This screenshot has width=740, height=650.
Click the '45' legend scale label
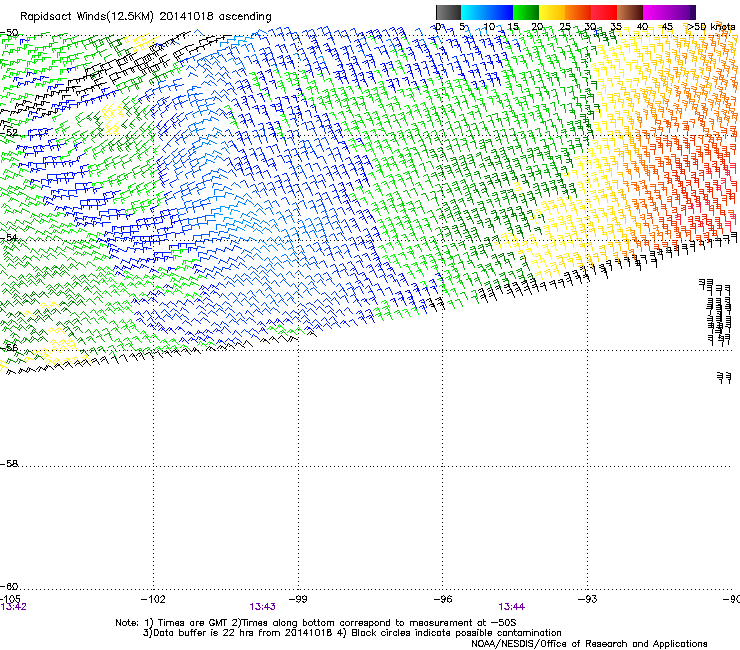pos(667,27)
